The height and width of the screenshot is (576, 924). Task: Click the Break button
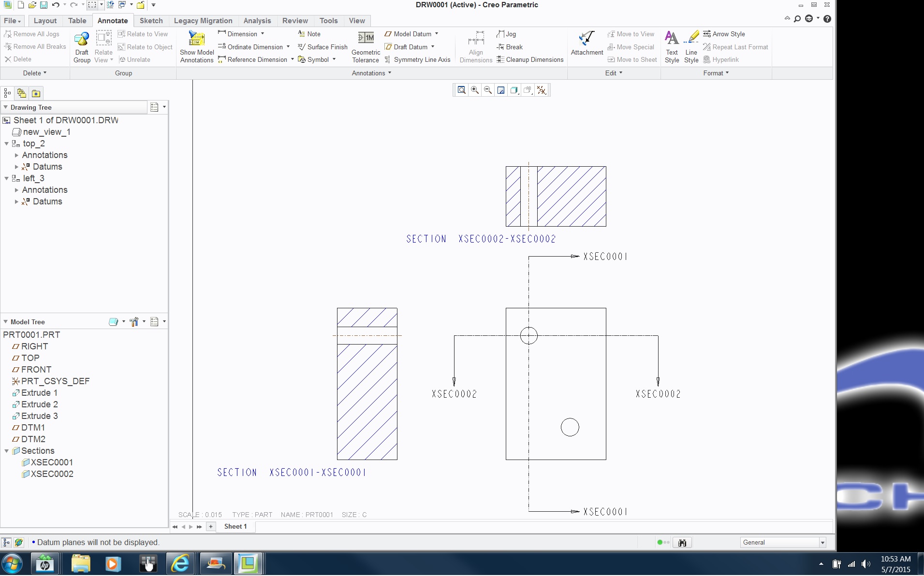point(510,47)
